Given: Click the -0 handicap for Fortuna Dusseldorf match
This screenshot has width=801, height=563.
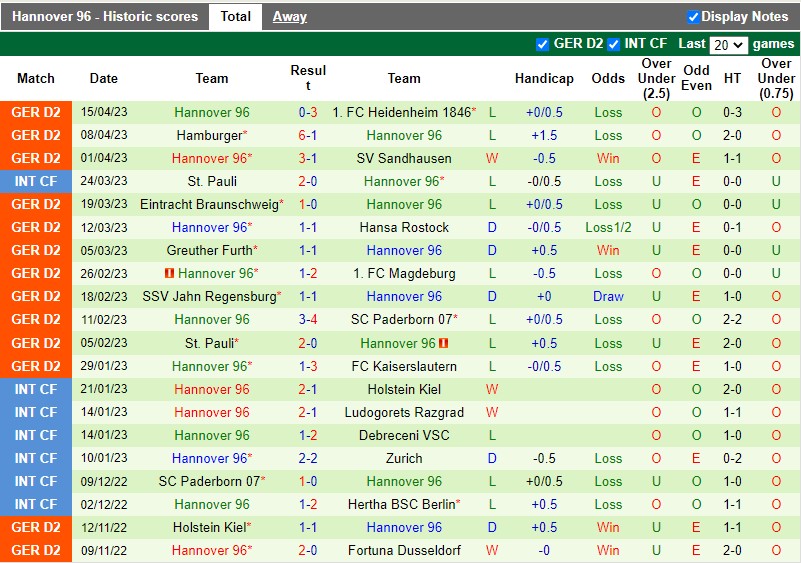Looking at the screenshot, I should [544, 550].
